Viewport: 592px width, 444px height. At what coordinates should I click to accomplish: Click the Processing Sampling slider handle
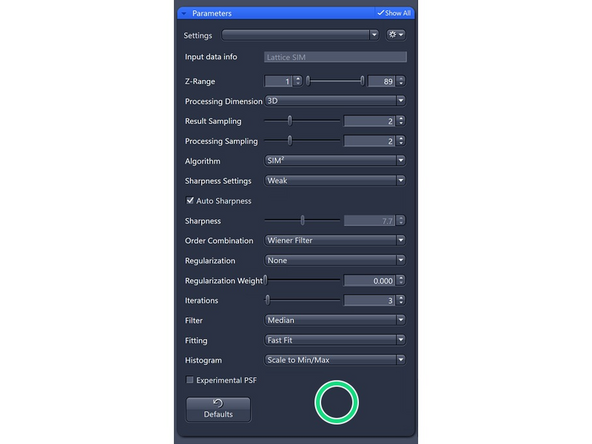click(x=290, y=141)
